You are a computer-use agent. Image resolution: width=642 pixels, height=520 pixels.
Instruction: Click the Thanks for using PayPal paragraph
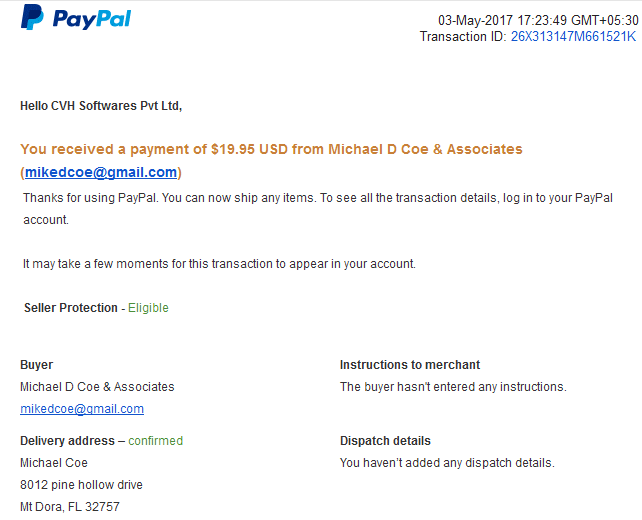[318, 209]
